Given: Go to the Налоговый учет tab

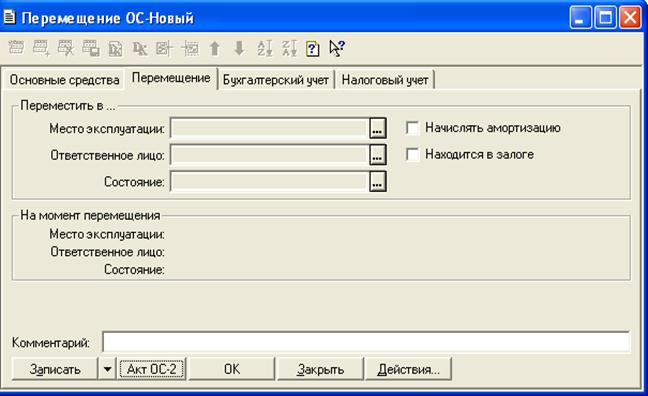Looking at the screenshot, I should [385, 79].
